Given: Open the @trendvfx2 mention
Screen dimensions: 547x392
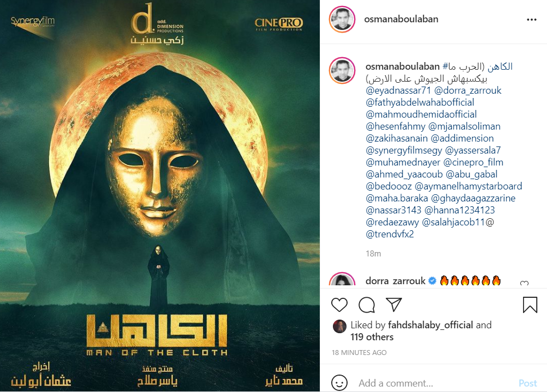Looking at the screenshot, I should coord(390,234).
